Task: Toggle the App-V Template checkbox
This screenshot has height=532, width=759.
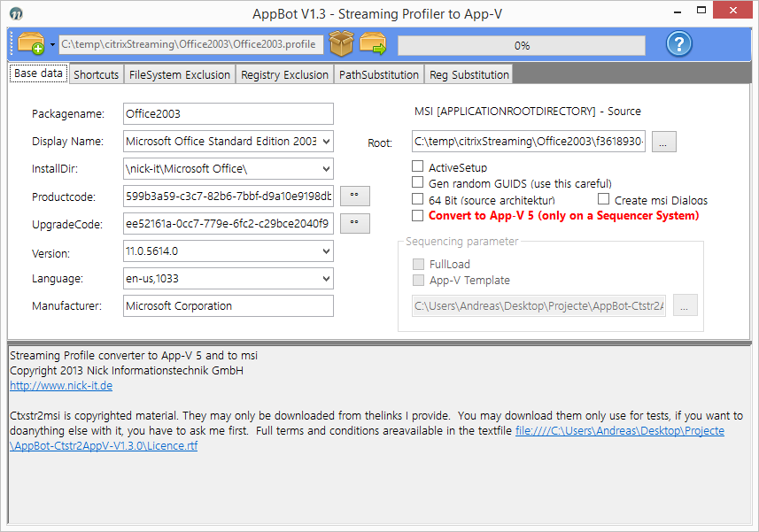Action: 418,280
